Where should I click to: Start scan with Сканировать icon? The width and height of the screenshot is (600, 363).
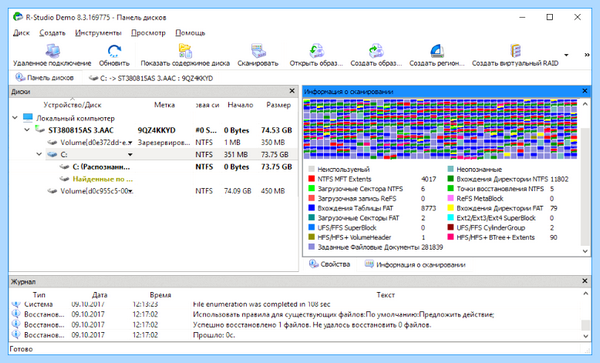coord(258,50)
